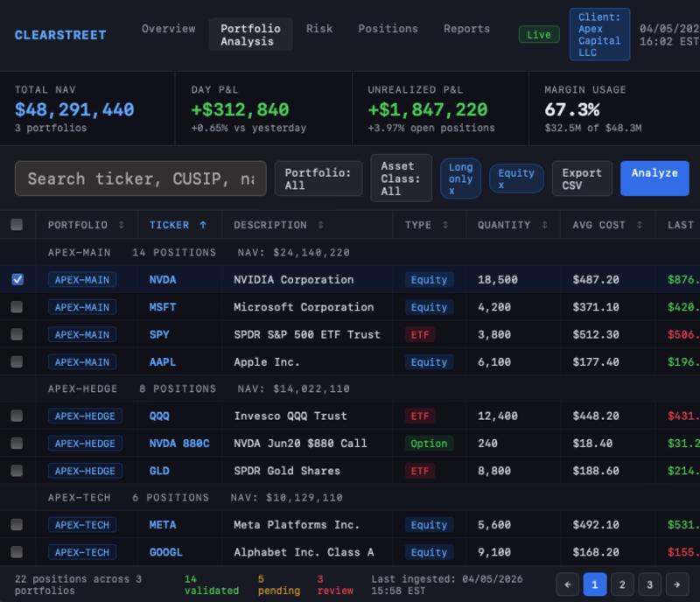Go to the Positions tab

click(x=388, y=29)
